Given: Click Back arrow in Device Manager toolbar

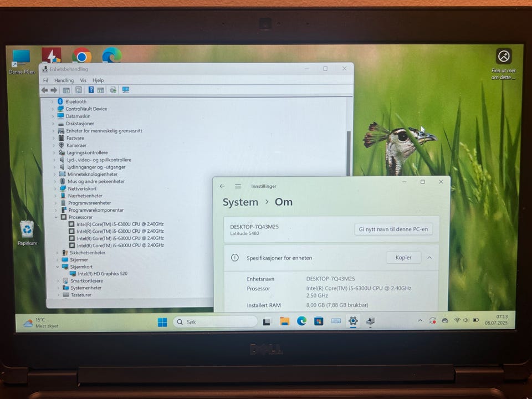Looking at the screenshot, I should [44, 90].
